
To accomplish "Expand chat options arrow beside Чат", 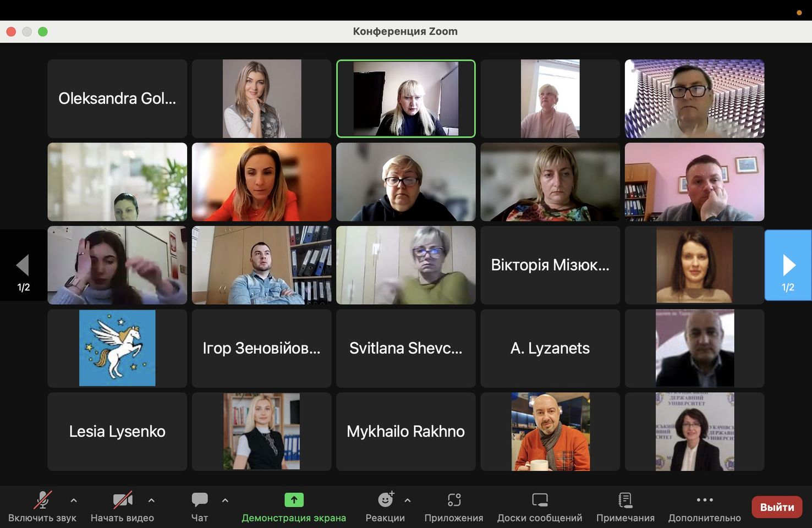I will pos(225,501).
